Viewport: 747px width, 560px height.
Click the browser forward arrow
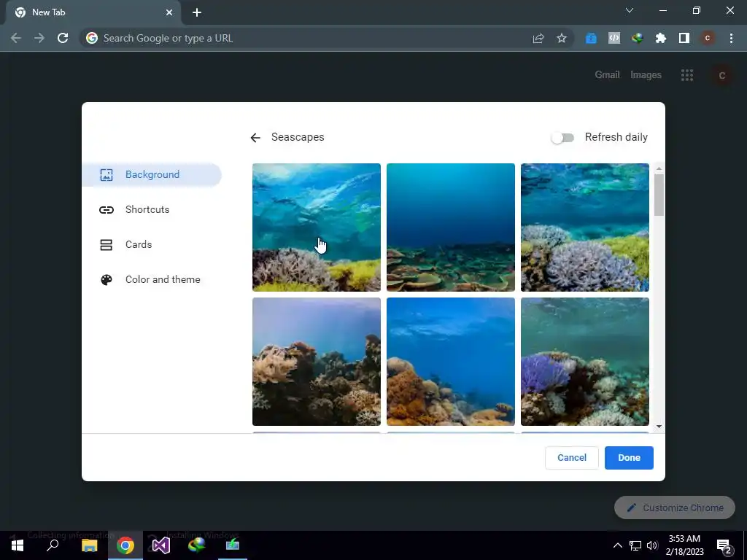tap(39, 38)
